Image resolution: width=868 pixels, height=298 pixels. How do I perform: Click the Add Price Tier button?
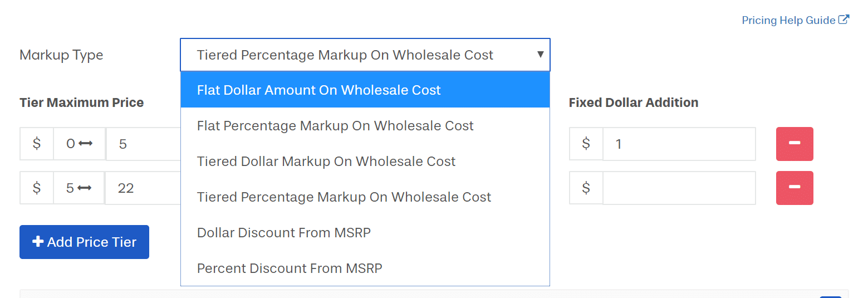(84, 242)
